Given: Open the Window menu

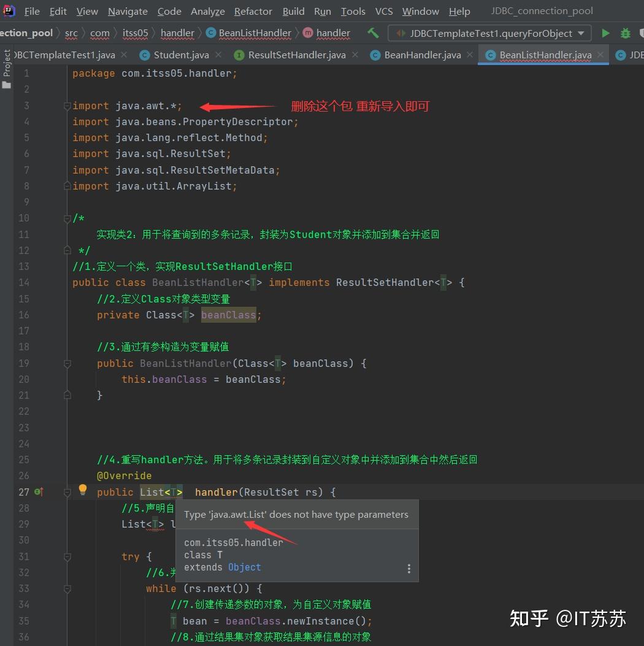Looking at the screenshot, I should coord(420,11).
